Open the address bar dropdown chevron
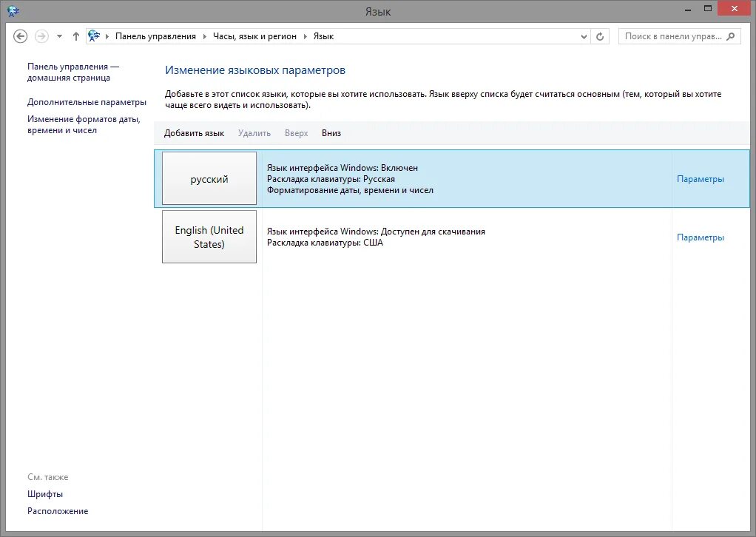Image resolution: width=756 pixels, height=537 pixels. [x=584, y=36]
